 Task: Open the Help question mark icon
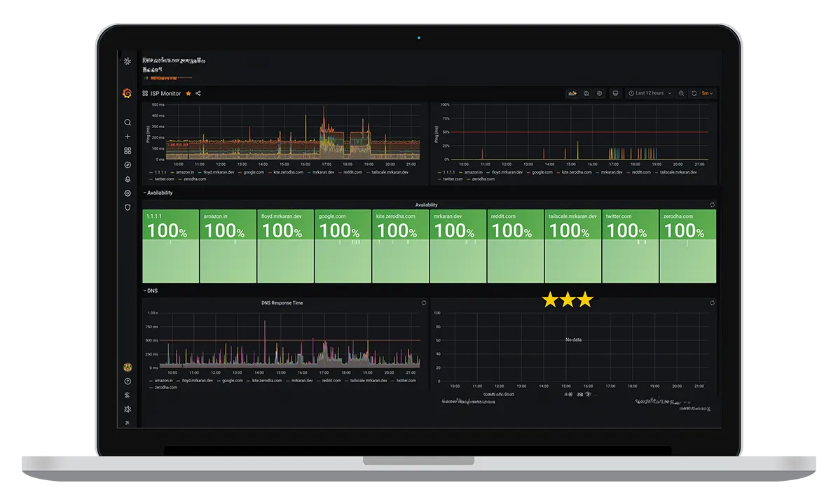(128, 381)
